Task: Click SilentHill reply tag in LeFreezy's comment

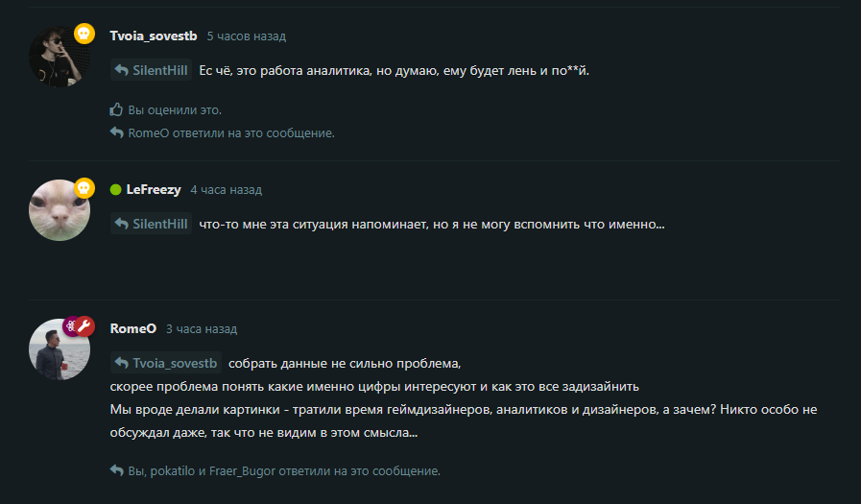Action: (151, 224)
